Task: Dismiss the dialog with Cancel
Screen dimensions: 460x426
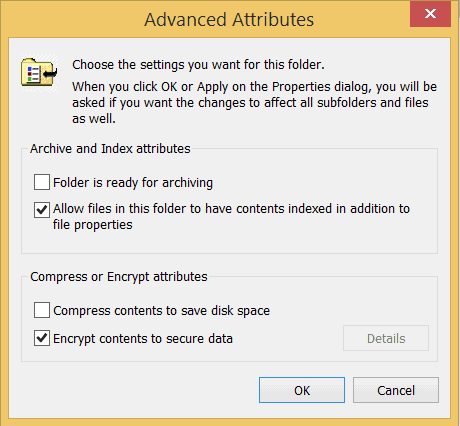Action: pyautogui.click(x=396, y=390)
